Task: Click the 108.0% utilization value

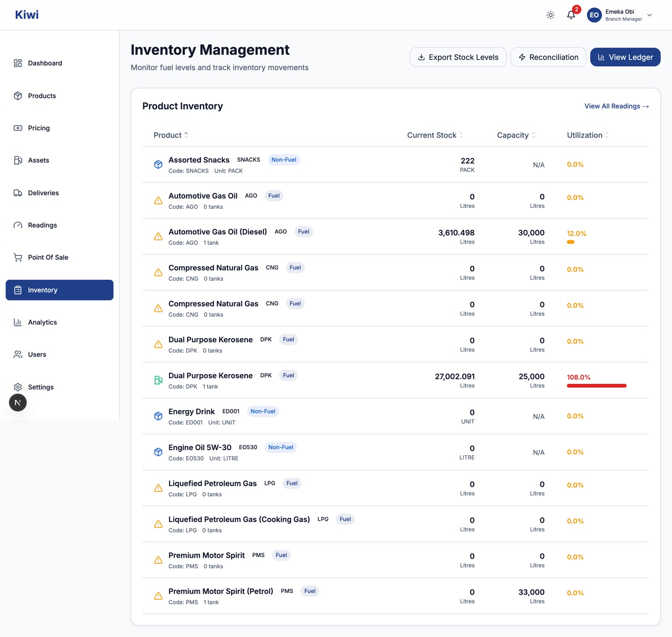Action: click(x=579, y=377)
